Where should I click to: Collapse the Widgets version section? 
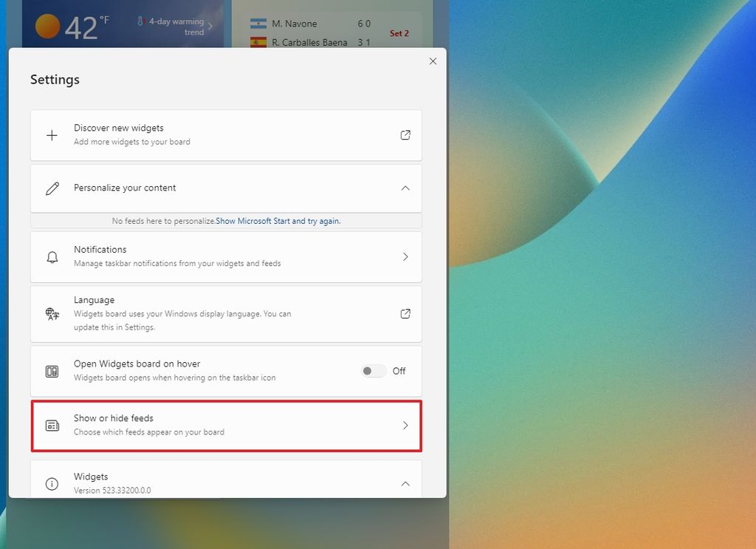405,483
